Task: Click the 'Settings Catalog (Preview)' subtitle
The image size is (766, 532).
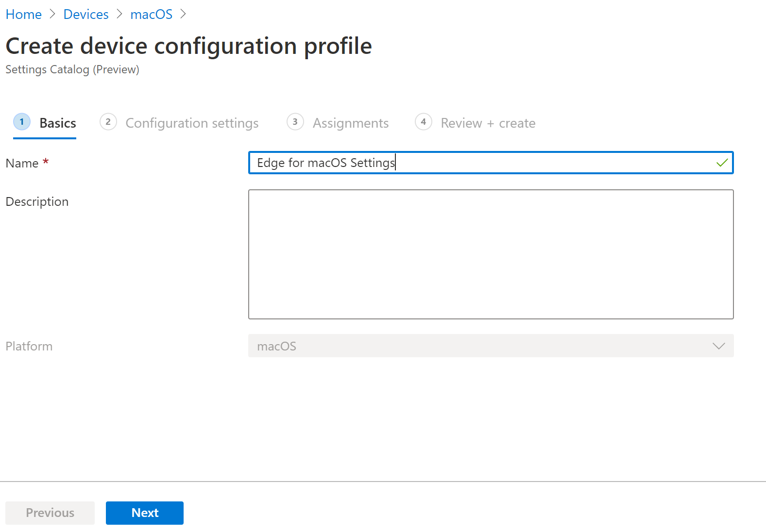Action: 72,70
